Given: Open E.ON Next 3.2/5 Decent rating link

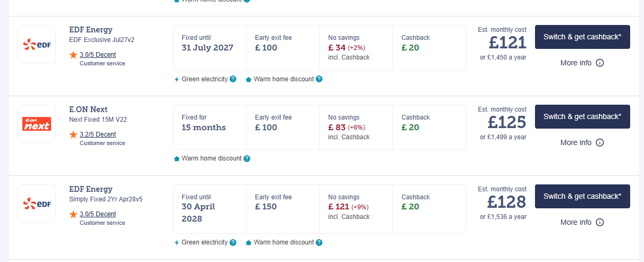Looking at the screenshot, I should coord(98,134).
